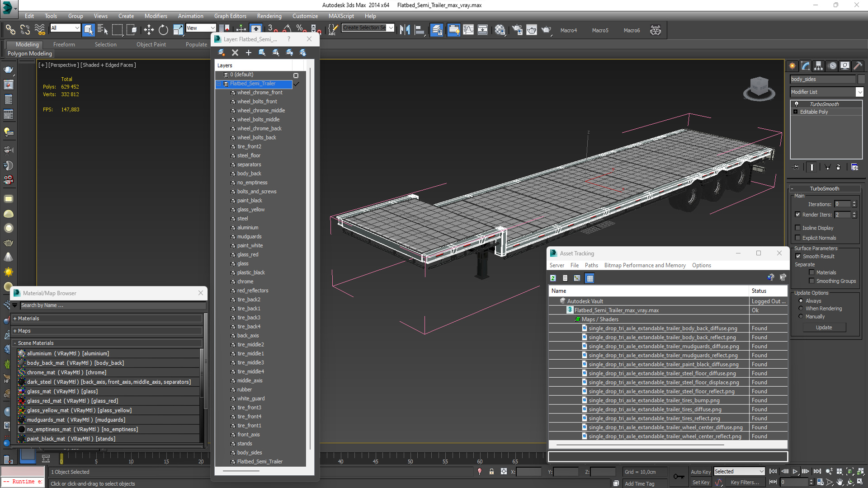Expand the Maps group in Material Browser
Viewport: 868px width, 488px height.
[x=107, y=331]
